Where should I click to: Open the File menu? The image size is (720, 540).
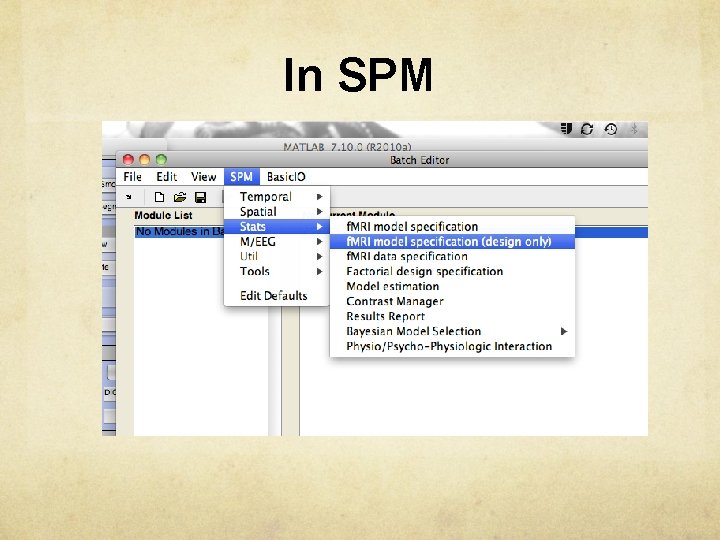click(132, 177)
